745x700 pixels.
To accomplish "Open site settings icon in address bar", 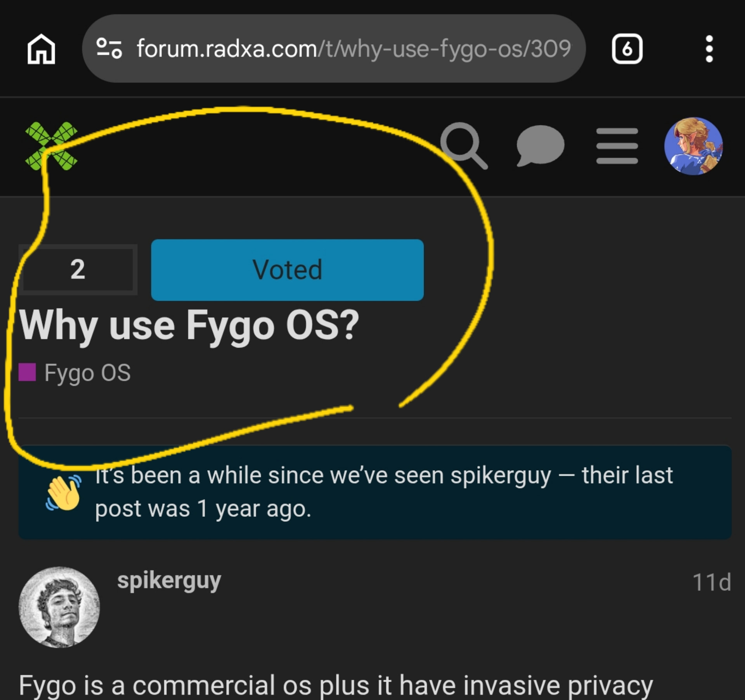I will (109, 48).
